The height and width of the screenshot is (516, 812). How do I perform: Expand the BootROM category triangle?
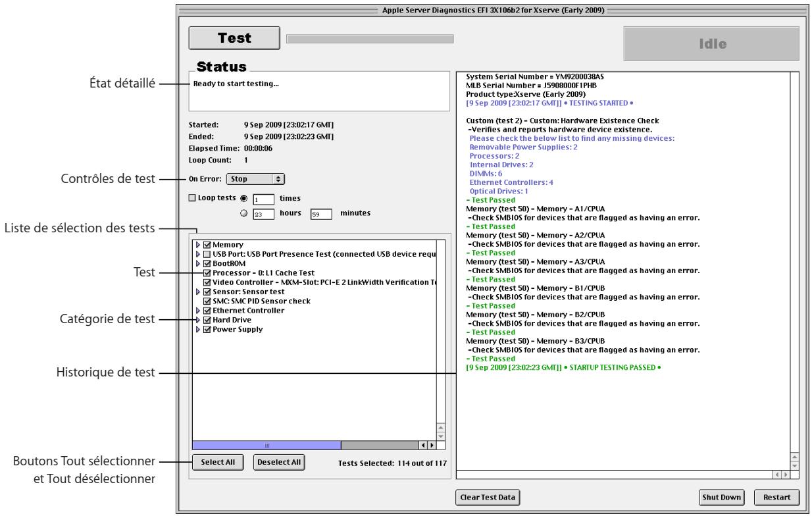coord(199,263)
